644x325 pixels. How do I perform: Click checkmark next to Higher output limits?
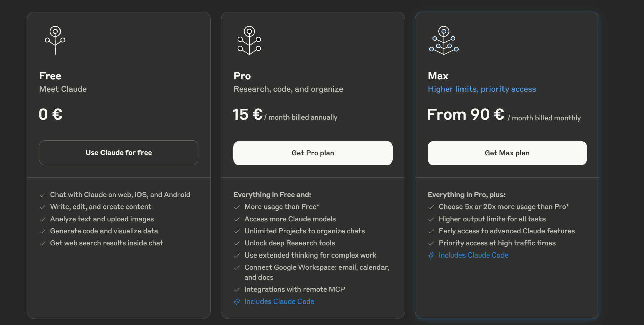point(431,219)
